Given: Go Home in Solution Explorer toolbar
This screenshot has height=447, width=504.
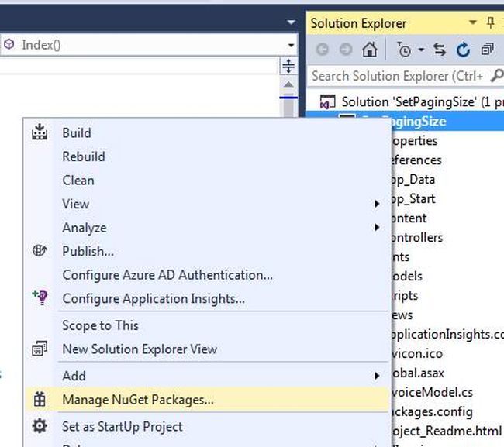Looking at the screenshot, I should pyautogui.click(x=370, y=50).
